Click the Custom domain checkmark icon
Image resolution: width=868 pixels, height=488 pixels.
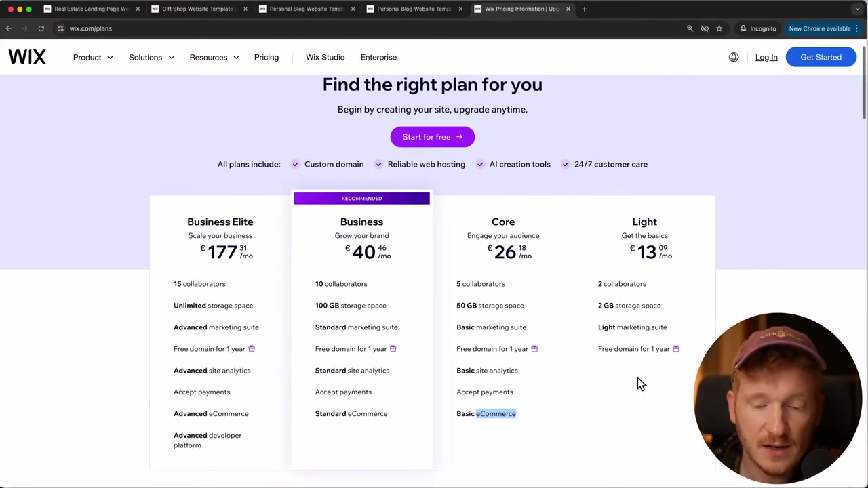click(295, 164)
